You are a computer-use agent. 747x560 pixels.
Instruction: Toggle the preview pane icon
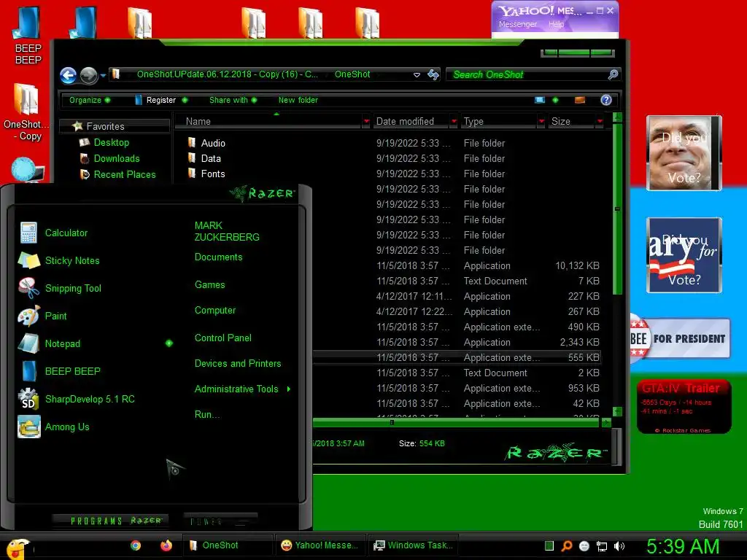pyautogui.click(x=580, y=99)
